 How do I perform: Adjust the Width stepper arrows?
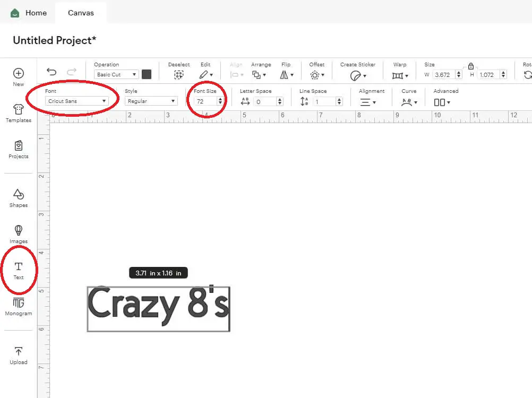point(459,75)
